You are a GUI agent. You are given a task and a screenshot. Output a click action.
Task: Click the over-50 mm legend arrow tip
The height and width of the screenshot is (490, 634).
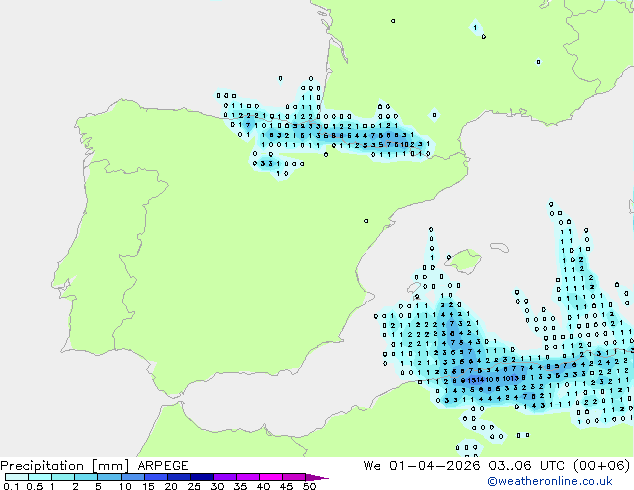point(317,477)
